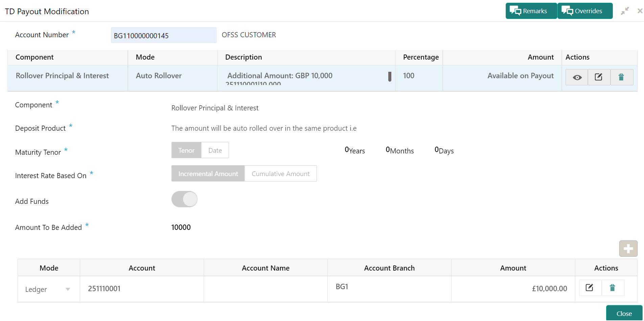Edit the Ledger account 251110001 row

pos(590,288)
